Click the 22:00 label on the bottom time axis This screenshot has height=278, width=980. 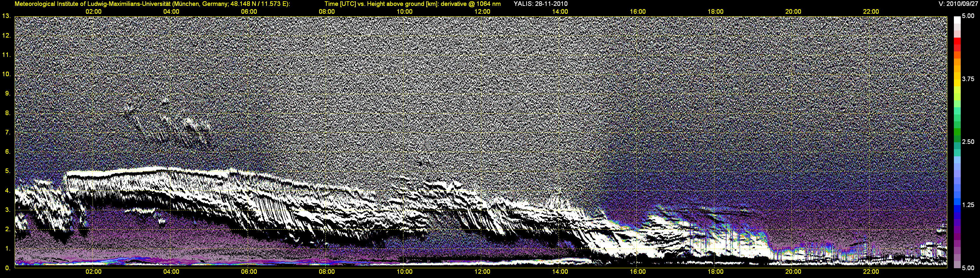871,272
